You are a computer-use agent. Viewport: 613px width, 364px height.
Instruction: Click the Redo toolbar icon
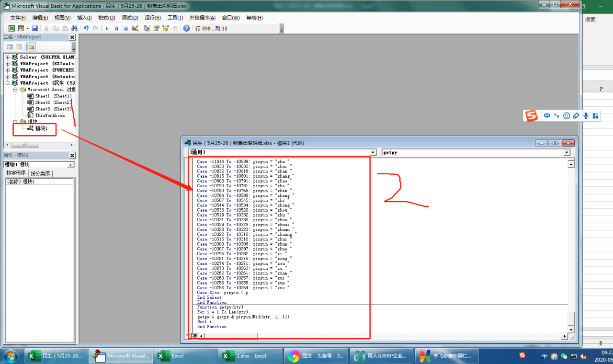coord(95,28)
